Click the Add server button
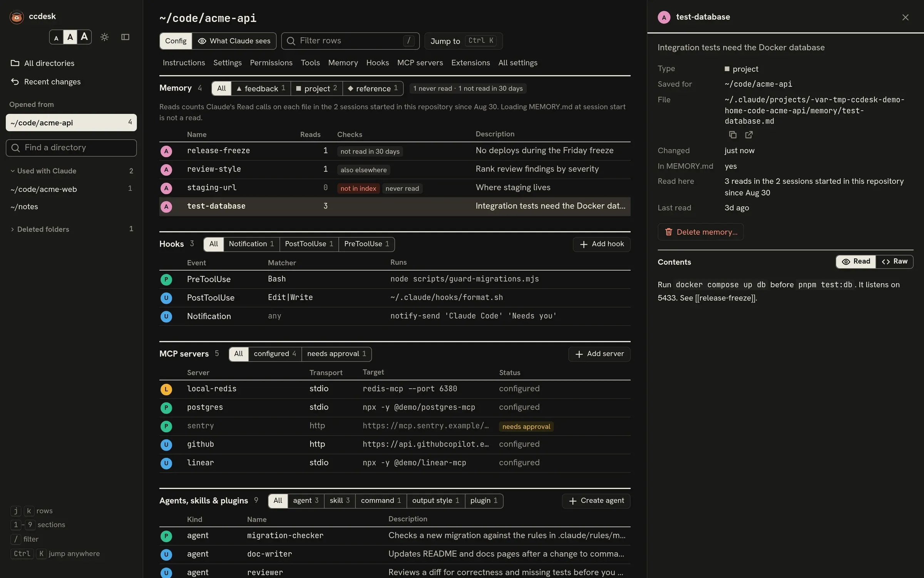 599,354
